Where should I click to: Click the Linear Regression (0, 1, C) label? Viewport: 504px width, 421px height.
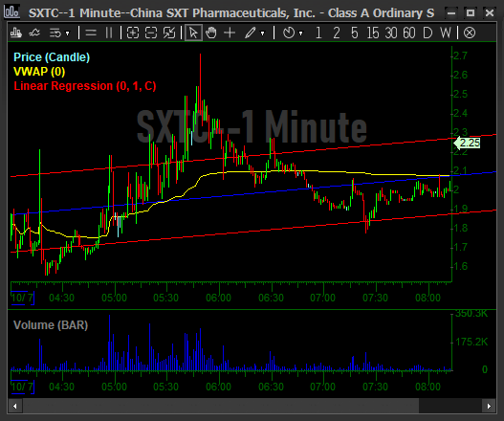point(85,86)
